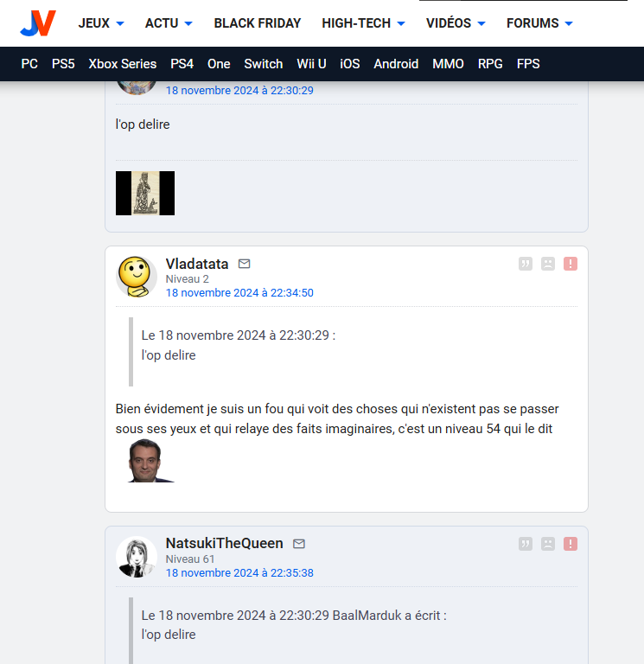Screen dimensions: 644x664
Task: Report NatsukiTheQueen's post with red alert icon
Action: 571,544
